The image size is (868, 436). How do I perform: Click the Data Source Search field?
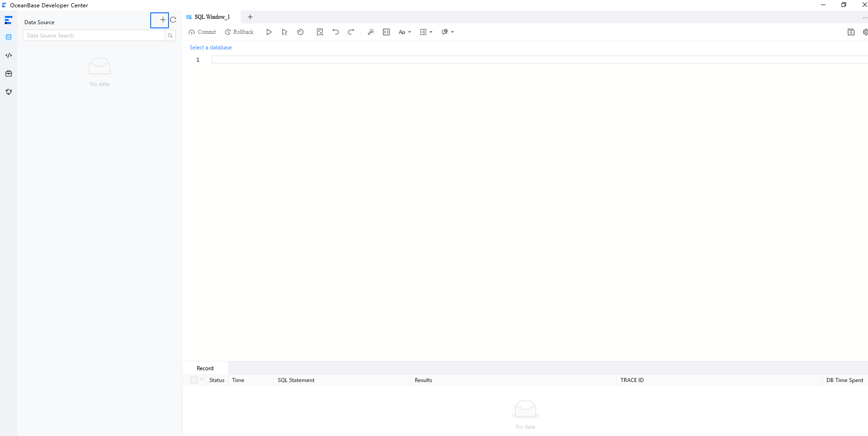pos(94,36)
